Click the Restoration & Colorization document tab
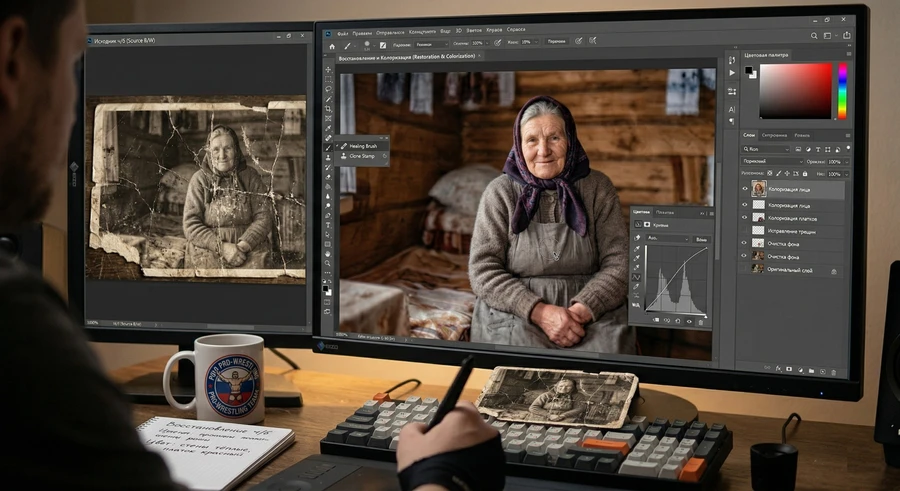Image resolution: width=900 pixels, height=491 pixels. [406, 57]
